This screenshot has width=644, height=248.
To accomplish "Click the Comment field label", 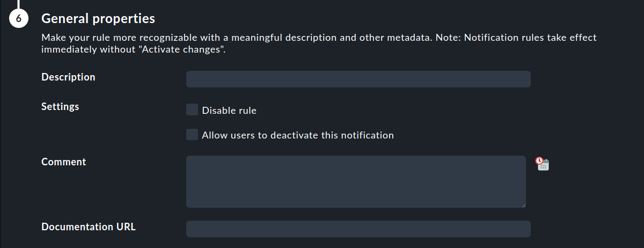I will coord(63,162).
